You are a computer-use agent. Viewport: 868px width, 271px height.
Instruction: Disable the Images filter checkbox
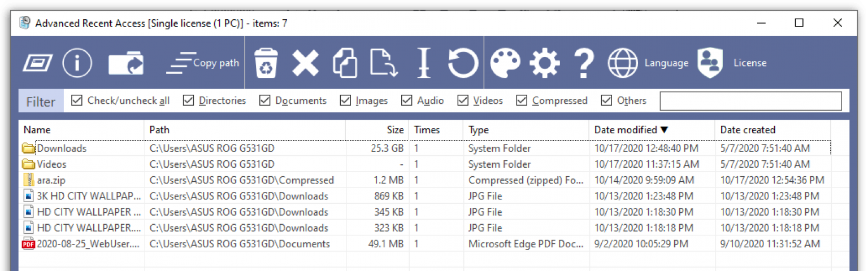pos(345,100)
